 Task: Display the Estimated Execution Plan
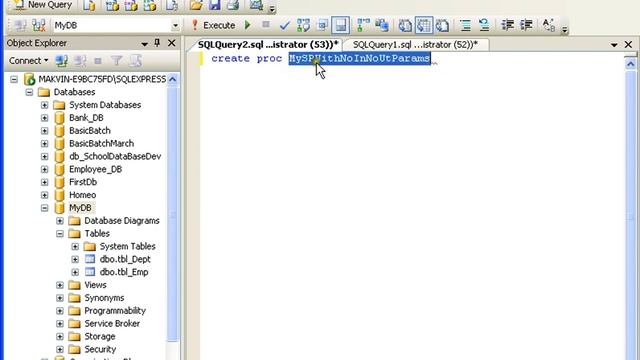tap(303, 25)
